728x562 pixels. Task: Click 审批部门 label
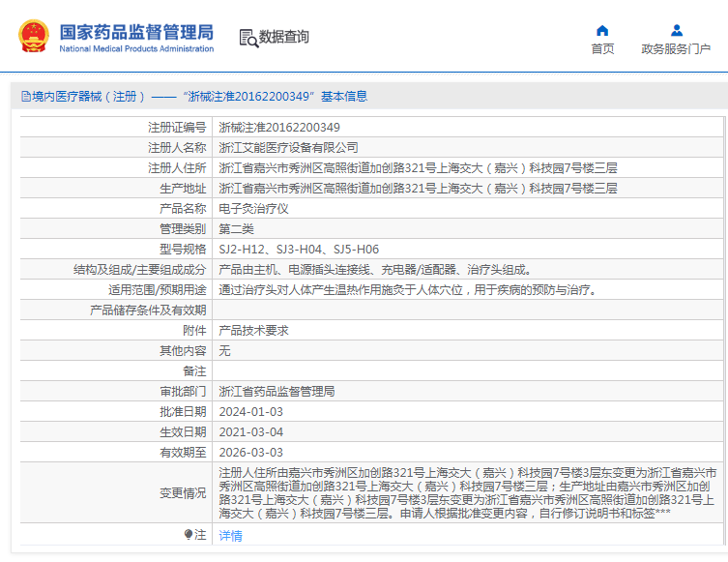pyautogui.click(x=183, y=392)
